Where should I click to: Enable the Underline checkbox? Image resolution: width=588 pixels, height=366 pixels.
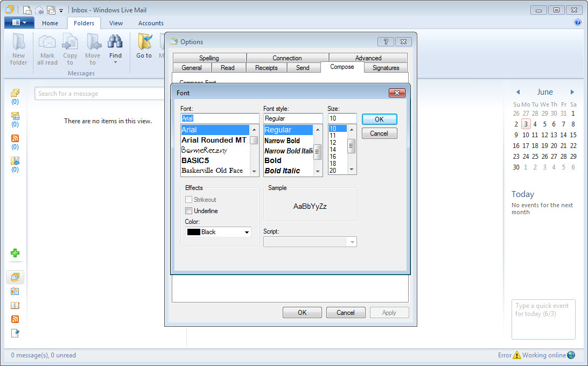[189, 211]
